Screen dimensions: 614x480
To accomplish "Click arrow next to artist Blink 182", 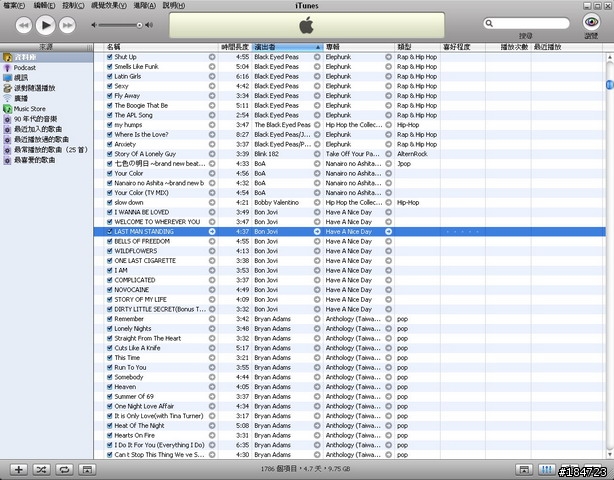I will tap(317, 154).
